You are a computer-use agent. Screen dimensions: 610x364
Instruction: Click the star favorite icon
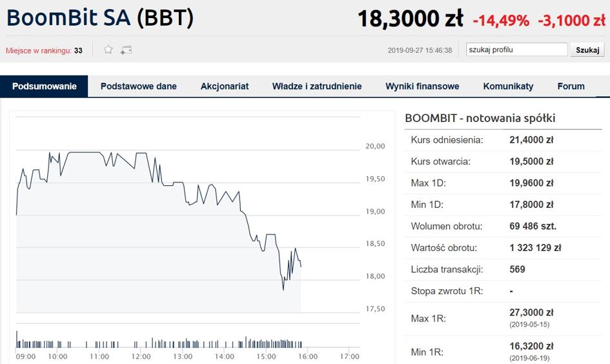pos(108,50)
